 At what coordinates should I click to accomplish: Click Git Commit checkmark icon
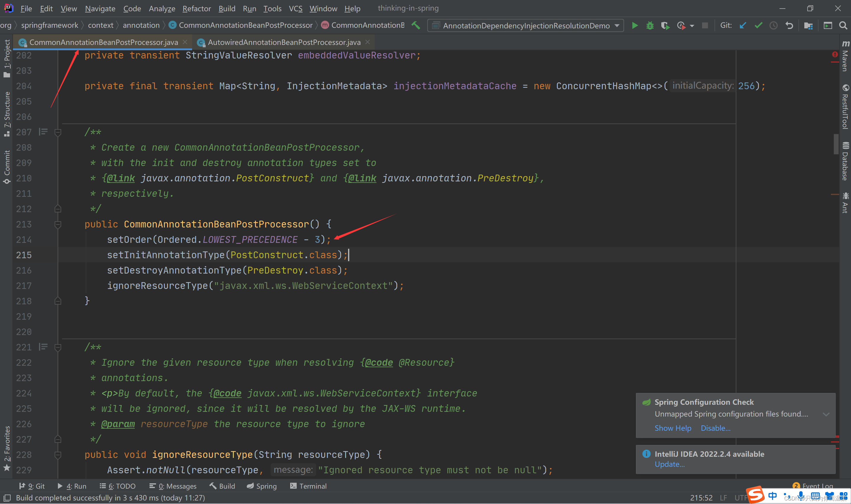(x=758, y=25)
